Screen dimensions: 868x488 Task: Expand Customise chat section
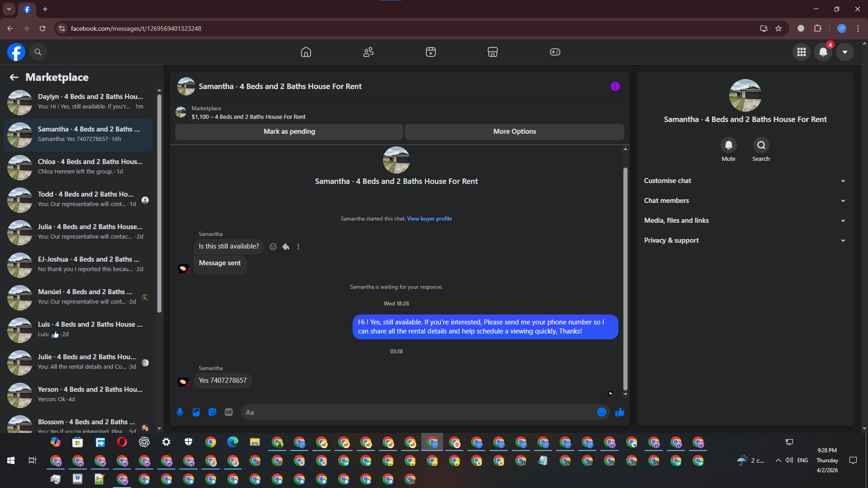click(745, 181)
